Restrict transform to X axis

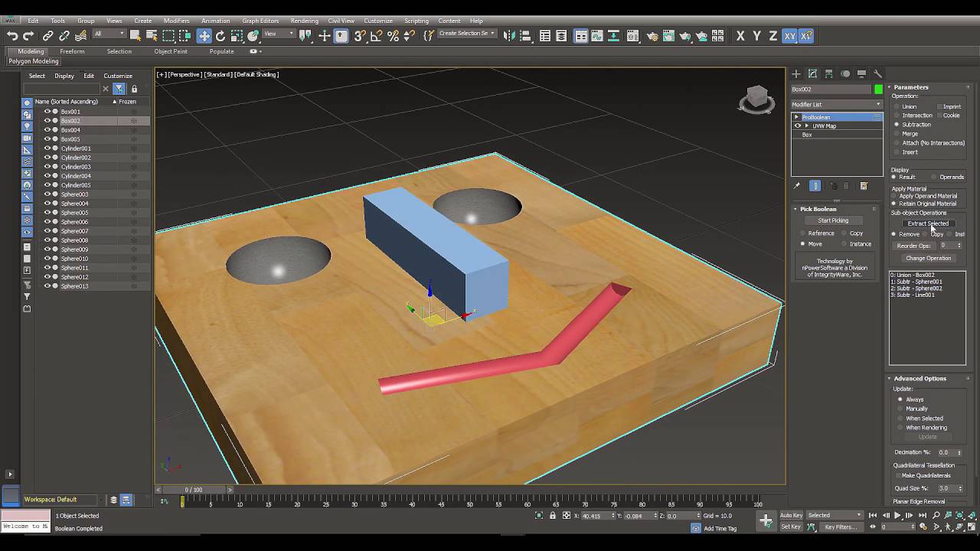pyautogui.click(x=740, y=36)
